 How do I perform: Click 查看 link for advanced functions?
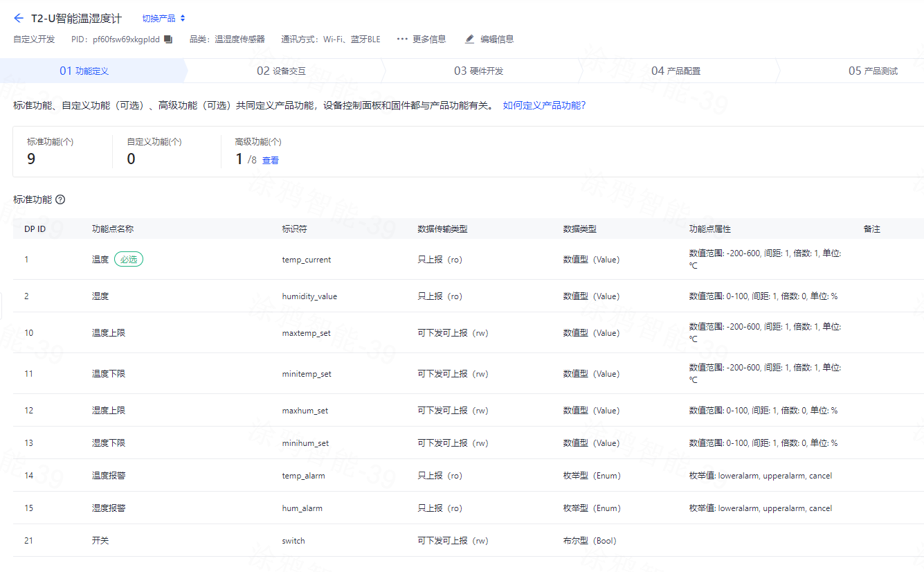pos(270,161)
